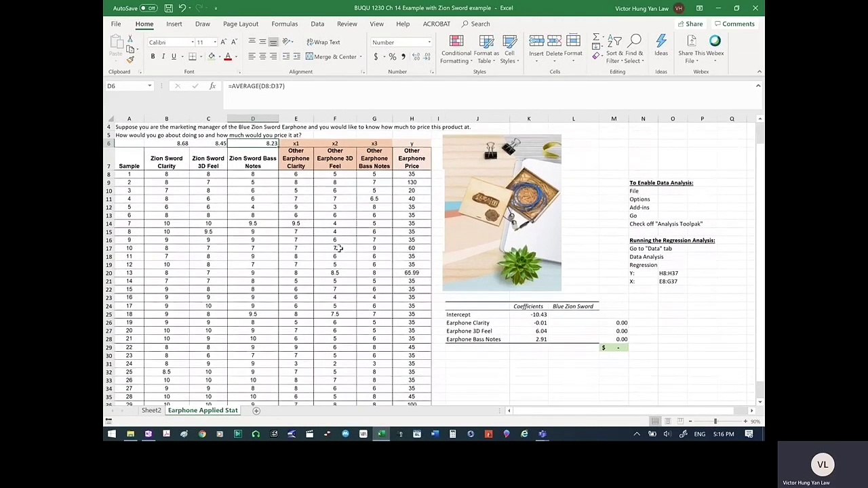Open the Sort & Filter menu
The width and height of the screenshot is (868, 488).
click(x=615, y=49)
